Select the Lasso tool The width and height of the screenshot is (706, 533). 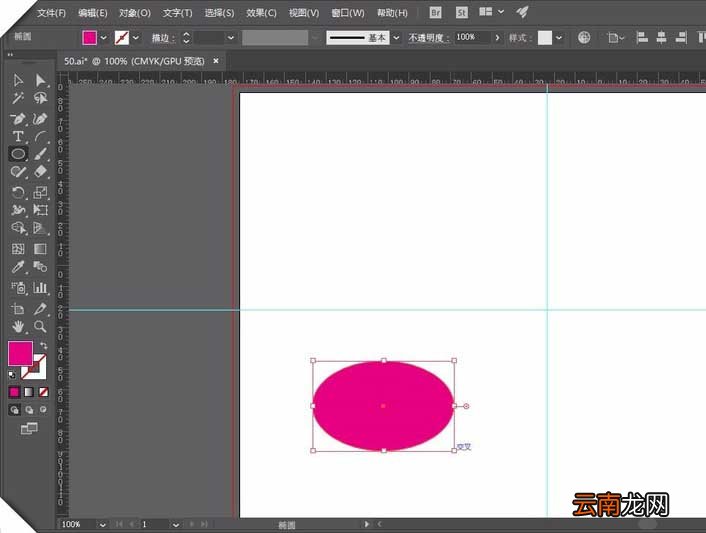[x=40, y=98]
